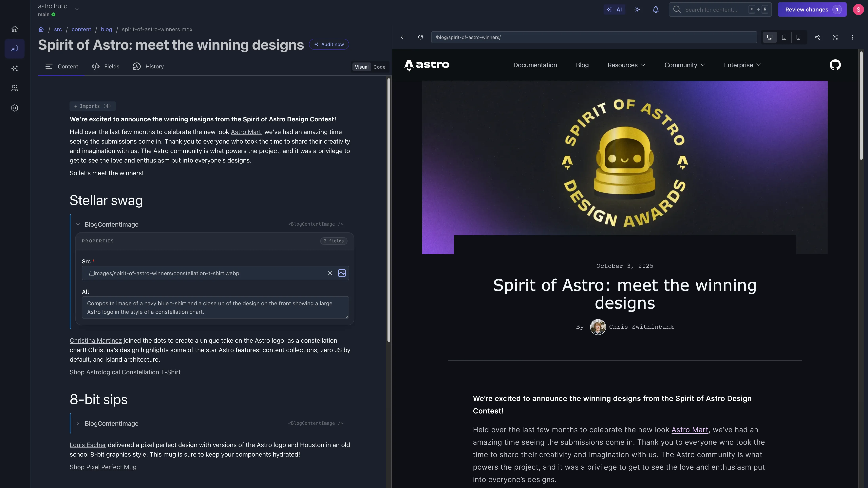Select mobile preview viewport

pyautogui.click(x=798, y=37)
